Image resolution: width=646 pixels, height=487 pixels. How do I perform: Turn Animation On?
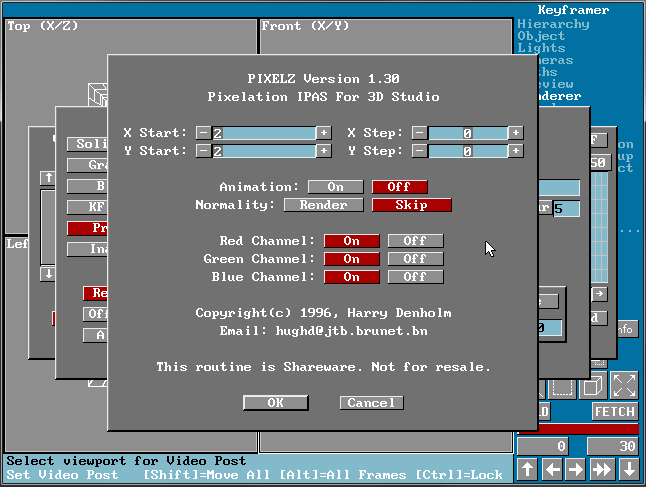click(336, 187)
